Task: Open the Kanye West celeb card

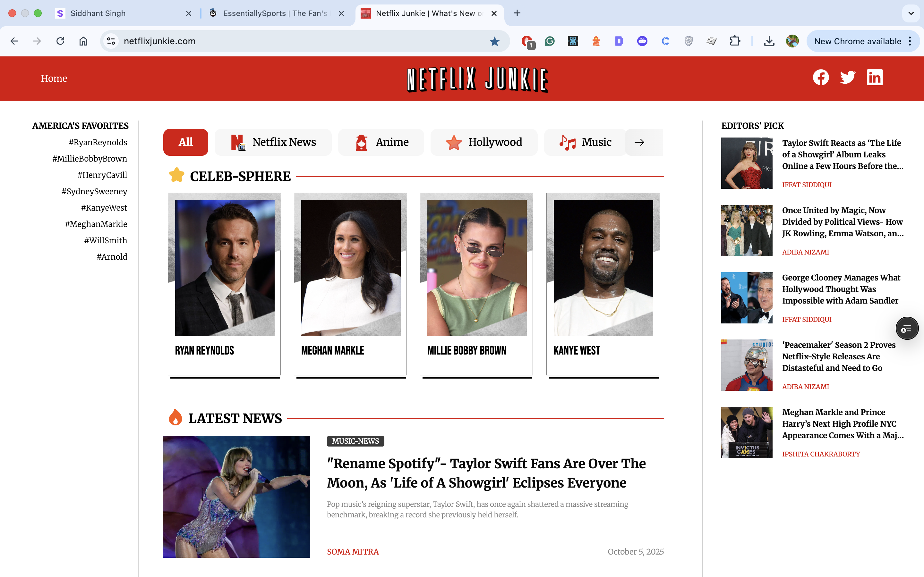Action: click(x=603, y=284)
